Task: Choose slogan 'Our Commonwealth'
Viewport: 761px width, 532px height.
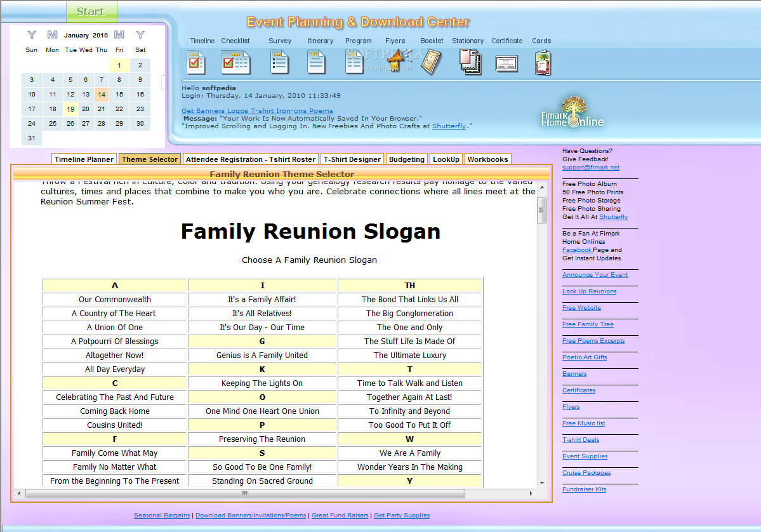Action: 114,300
